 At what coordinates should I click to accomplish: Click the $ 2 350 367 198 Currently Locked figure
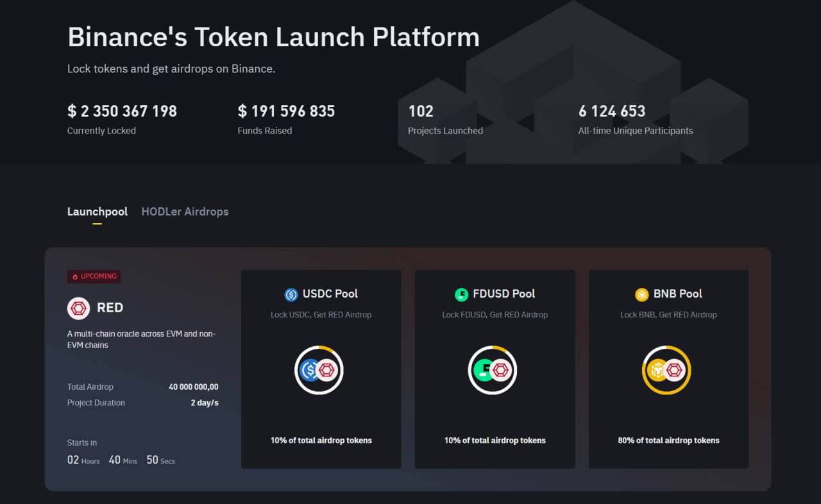point(122,111)
